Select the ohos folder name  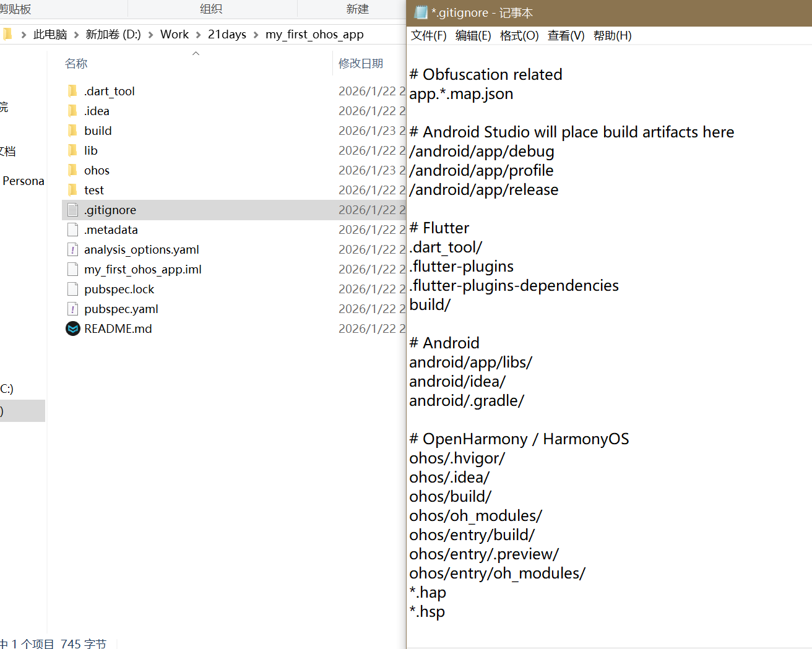click(97, 170)
